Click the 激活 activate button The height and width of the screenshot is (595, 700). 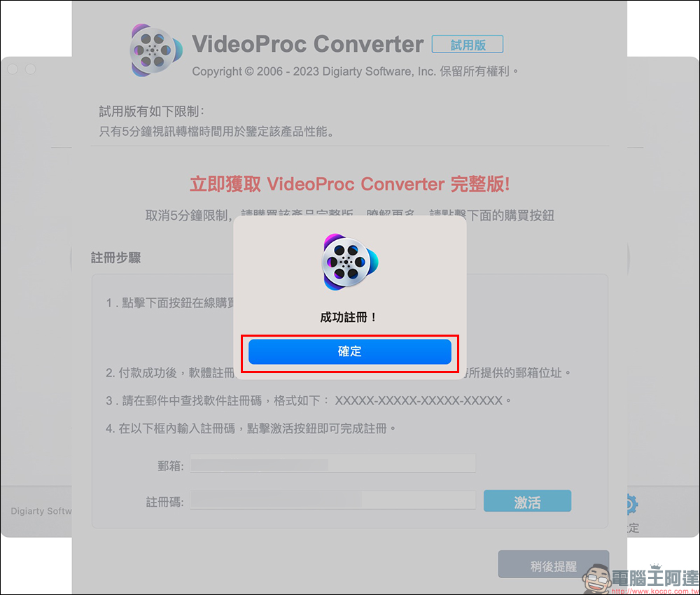527,500
